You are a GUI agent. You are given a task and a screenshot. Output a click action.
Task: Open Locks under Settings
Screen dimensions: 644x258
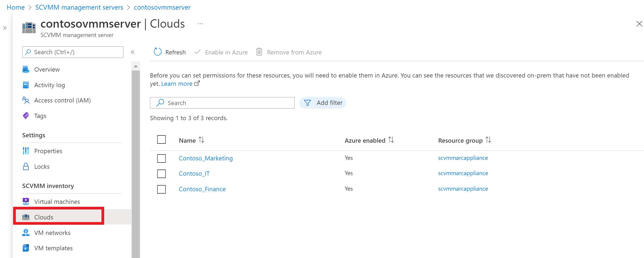point(42,167)
